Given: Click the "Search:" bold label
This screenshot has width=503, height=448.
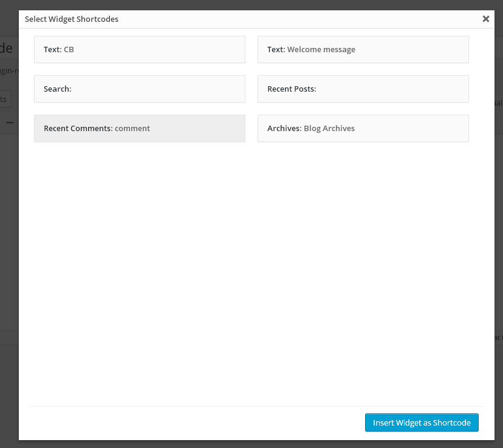Looking at the screenshot, I should [x=57, y=89].
